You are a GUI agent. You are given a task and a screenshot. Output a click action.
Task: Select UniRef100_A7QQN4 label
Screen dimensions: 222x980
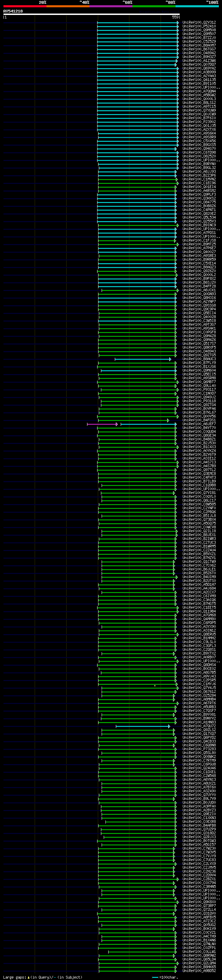[199, 91]
